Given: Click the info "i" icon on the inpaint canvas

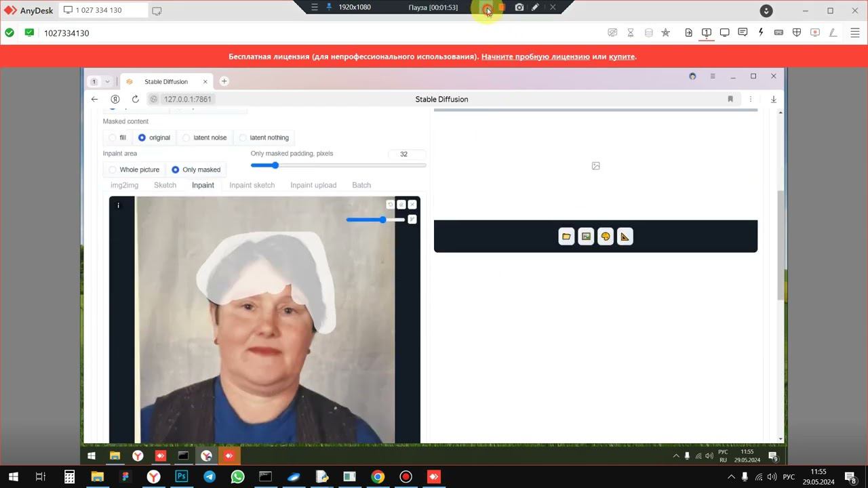Looking at the screenshot, I should 118,205.
